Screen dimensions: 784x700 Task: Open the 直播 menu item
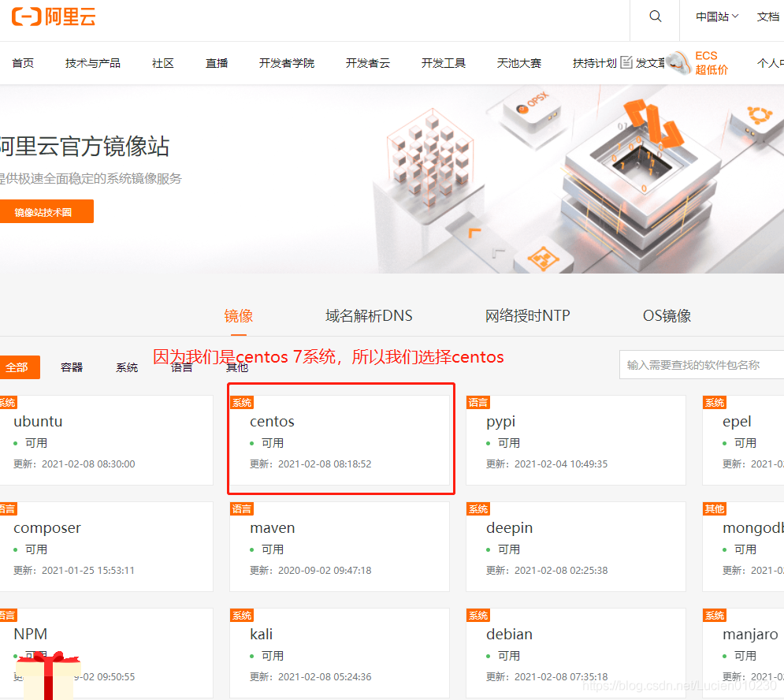(x=217, y=63)
